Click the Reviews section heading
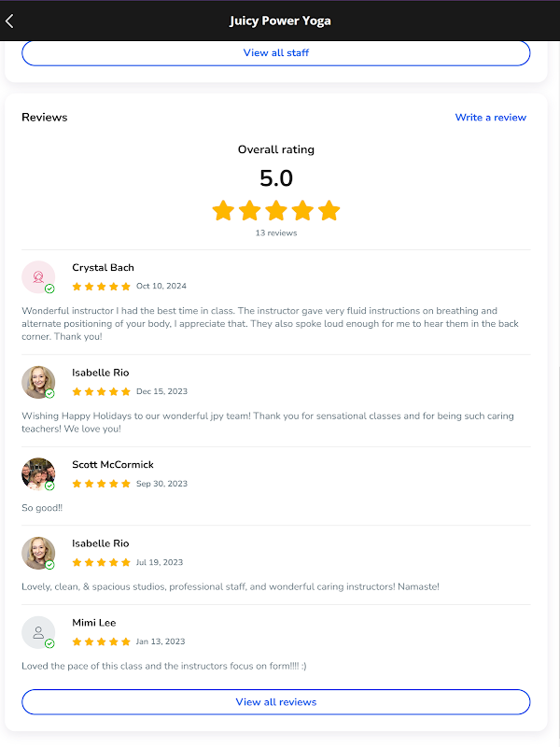This screenshot has width=560, height=747. pos(45,118)
